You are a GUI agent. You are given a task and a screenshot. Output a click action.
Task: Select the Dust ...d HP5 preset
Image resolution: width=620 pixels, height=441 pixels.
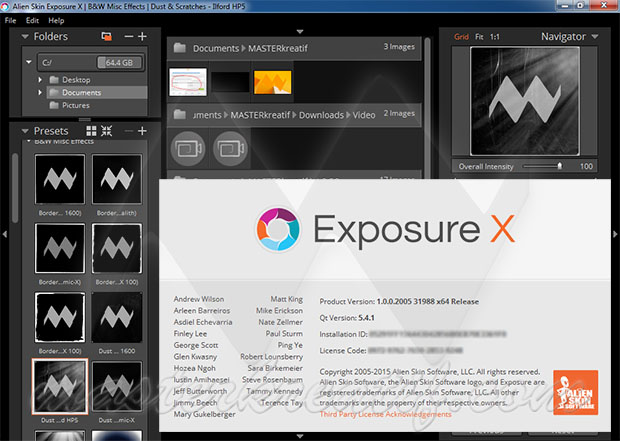(60, 386)
